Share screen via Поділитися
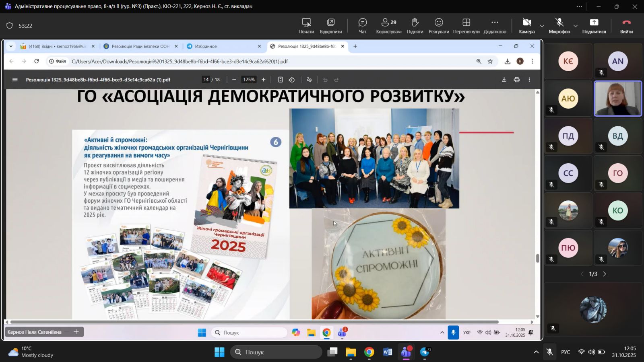 coord(594,25)
